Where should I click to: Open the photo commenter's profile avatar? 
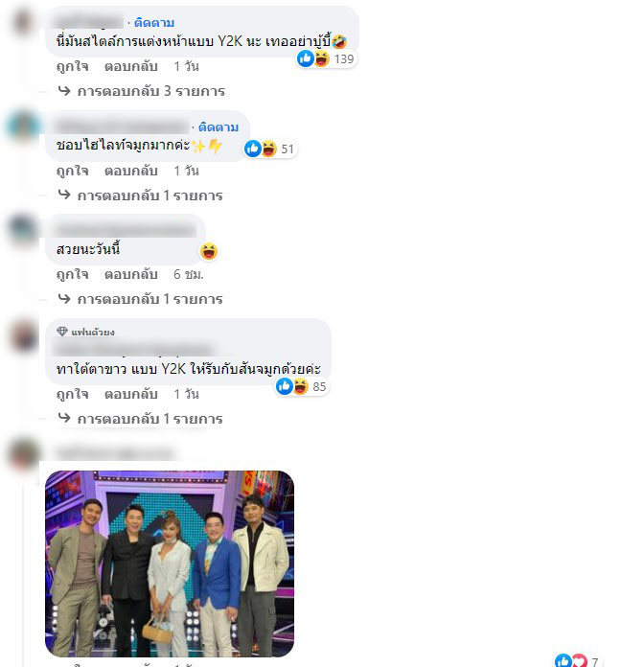coord(24,454)
